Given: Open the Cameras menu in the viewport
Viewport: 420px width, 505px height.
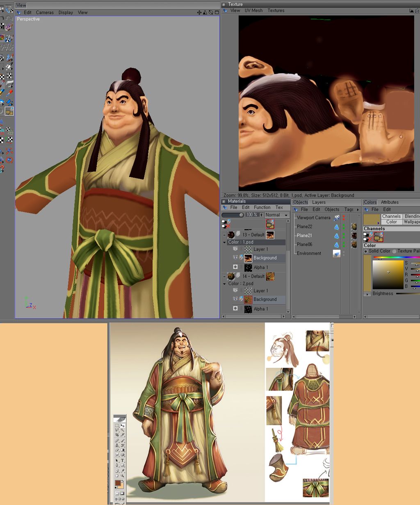Looking at the screenshot, I should coord(45,12).
